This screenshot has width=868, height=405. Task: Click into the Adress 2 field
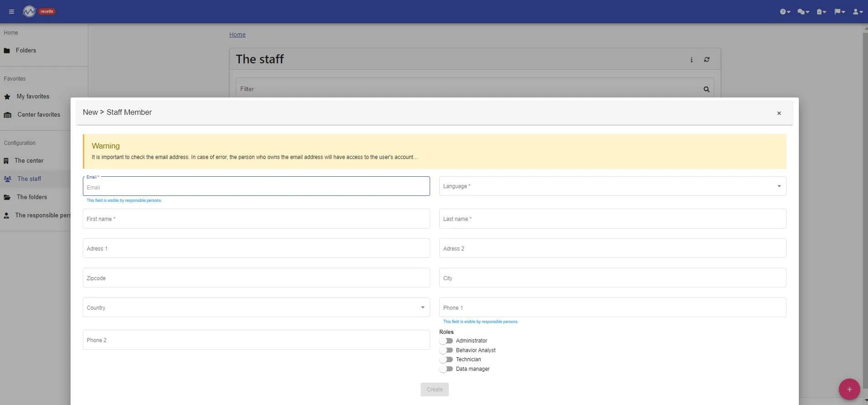coord(612,248)
